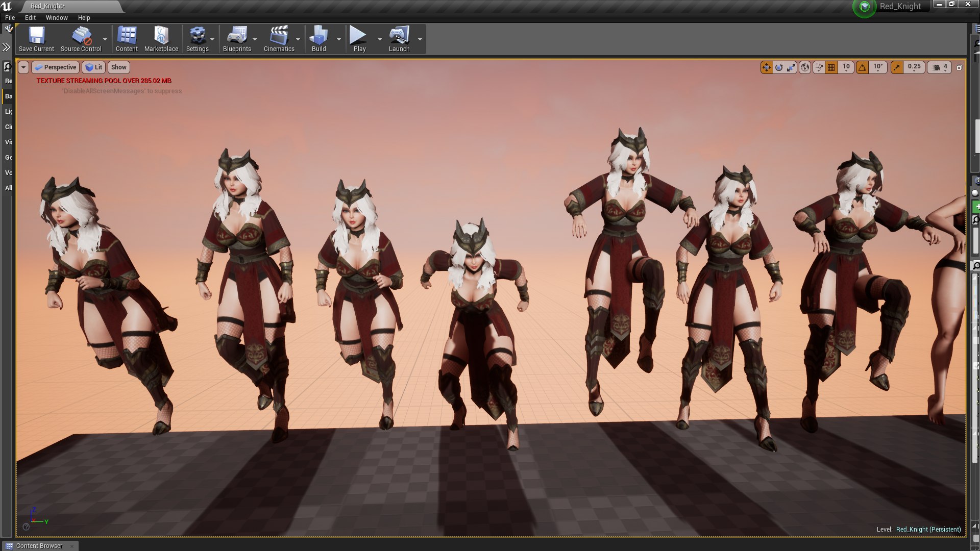
Task: Select the Basic category in Place panel
Action: click(8, 96)
